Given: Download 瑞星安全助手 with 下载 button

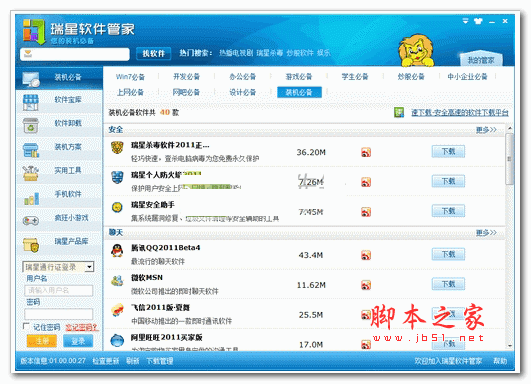Looking at the screenshot, I should click(448, 211).
